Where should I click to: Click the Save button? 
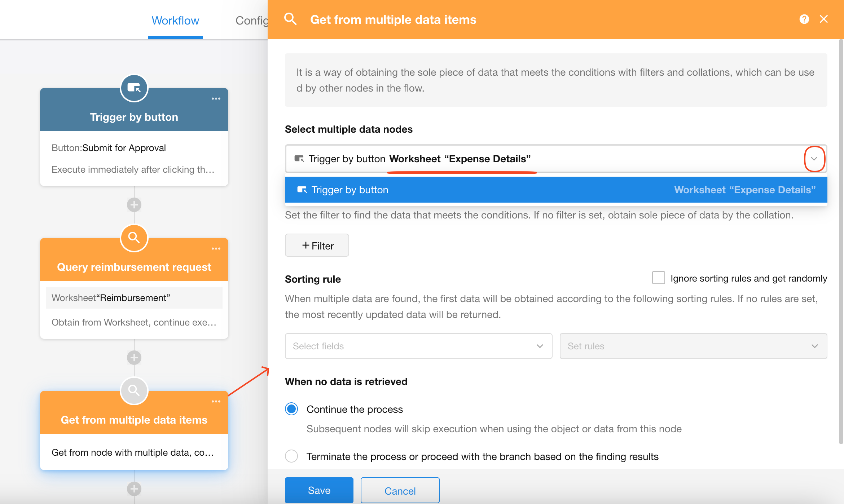[x=319, y=490]
